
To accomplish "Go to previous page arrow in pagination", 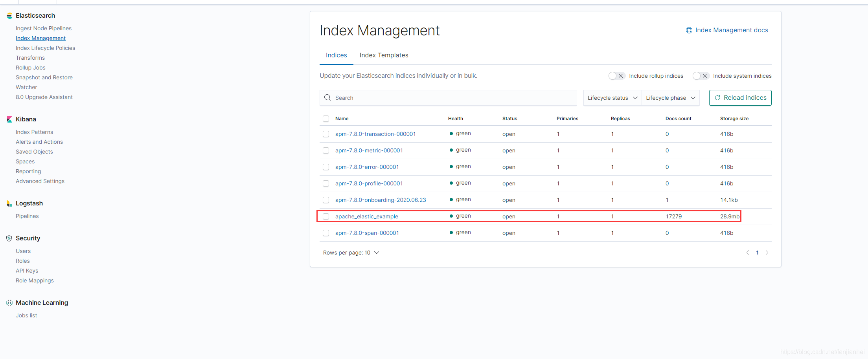I will click(748, 253).
